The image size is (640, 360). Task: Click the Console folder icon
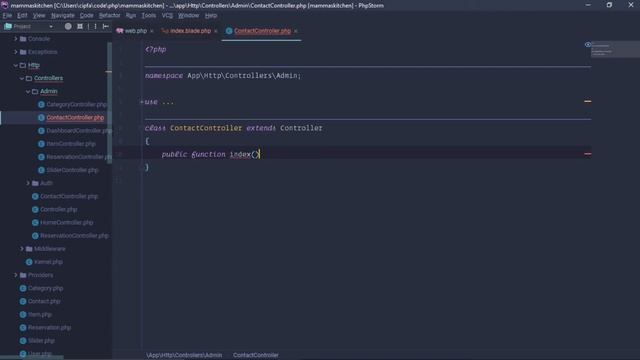23,39
